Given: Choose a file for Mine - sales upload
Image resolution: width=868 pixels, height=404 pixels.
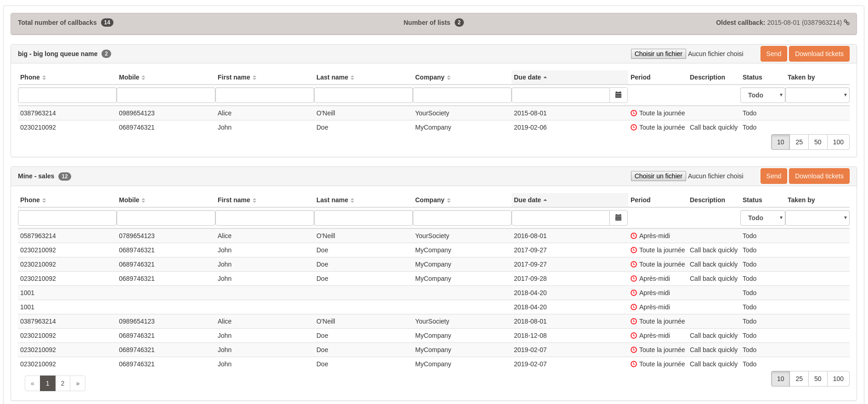Looking at the screenshot, I should tap(658, 176).
